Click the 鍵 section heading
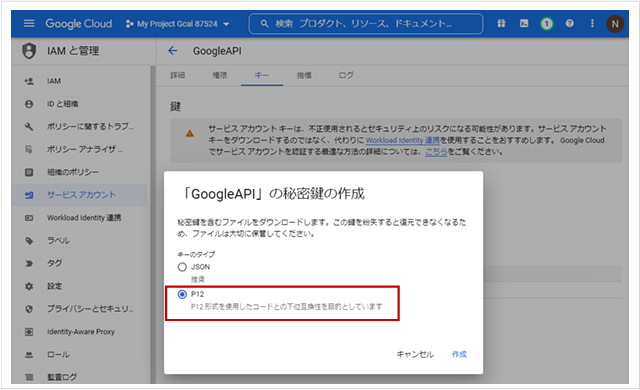The height and width of the screenshot is (390, 640). pyautogui.click(x=176, y=106)
